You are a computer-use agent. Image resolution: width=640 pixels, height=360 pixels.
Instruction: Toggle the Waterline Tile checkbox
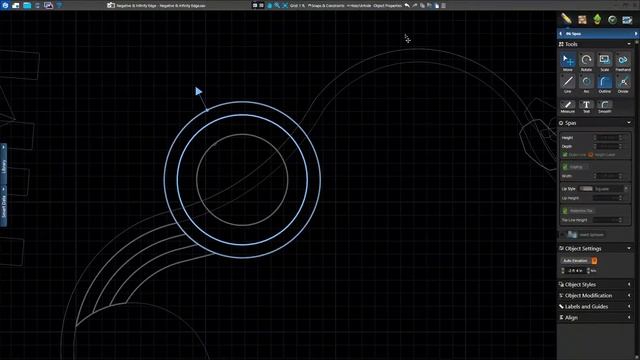(x=565, y=211)
